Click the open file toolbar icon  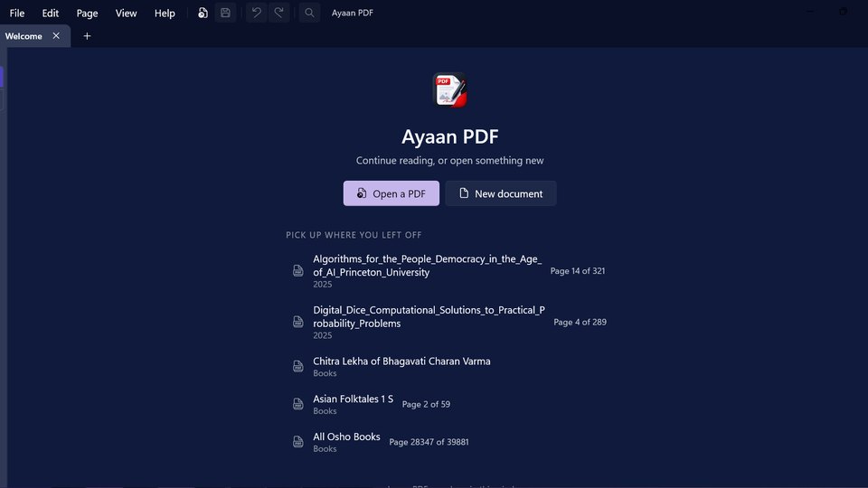coord(203,13)
